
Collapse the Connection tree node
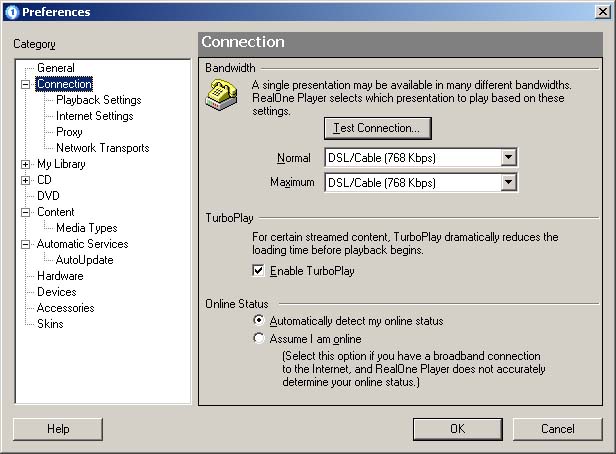[26, 85]
